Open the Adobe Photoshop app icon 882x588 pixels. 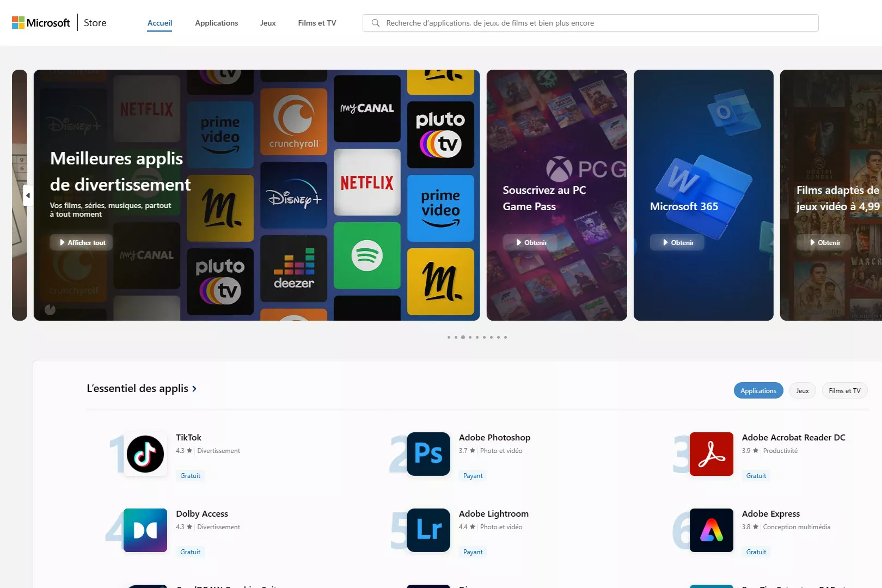coord(428,454)
